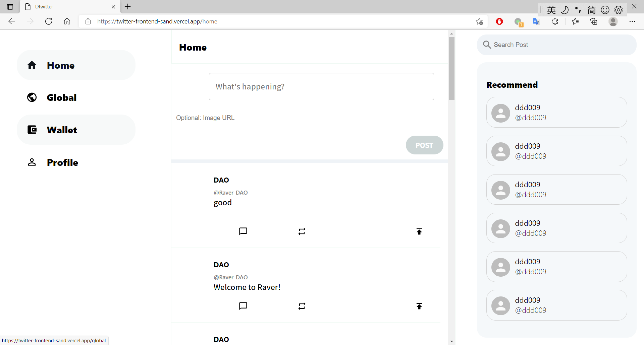Viewport: 644px width, 345px height.
Task: Click the add-to-favorites star icon in address bar
Action: pos(479,21)
